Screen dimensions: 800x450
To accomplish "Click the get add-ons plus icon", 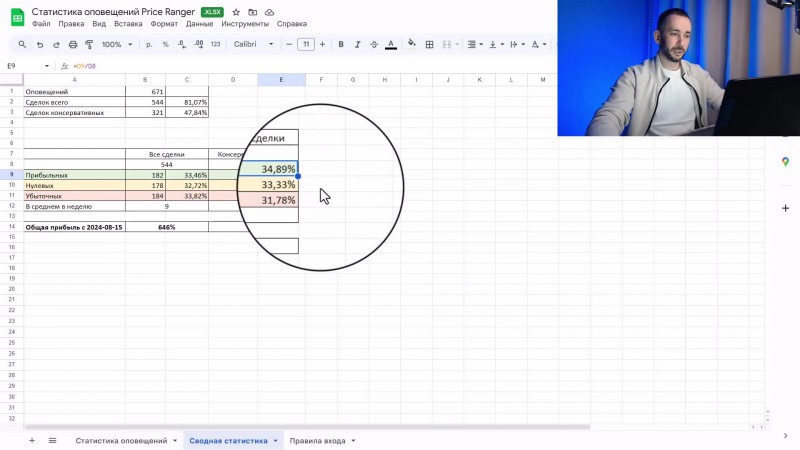I will tap(785, 208).
